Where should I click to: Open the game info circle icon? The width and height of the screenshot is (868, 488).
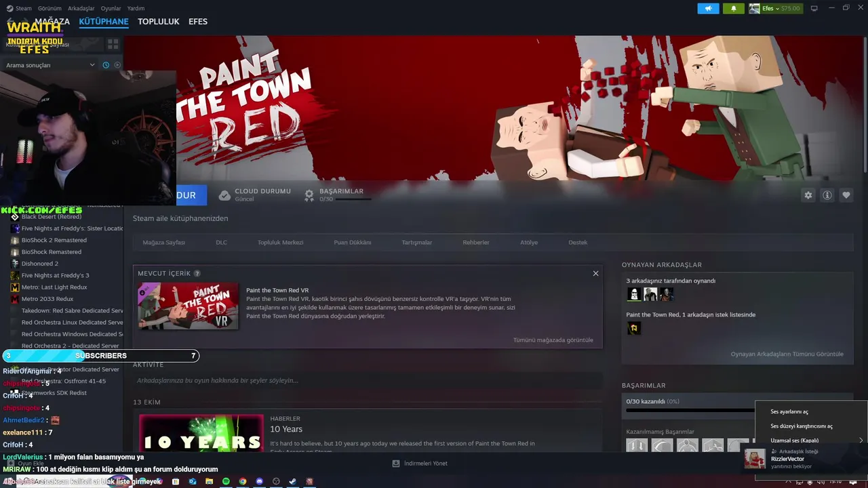click(827, 195)
